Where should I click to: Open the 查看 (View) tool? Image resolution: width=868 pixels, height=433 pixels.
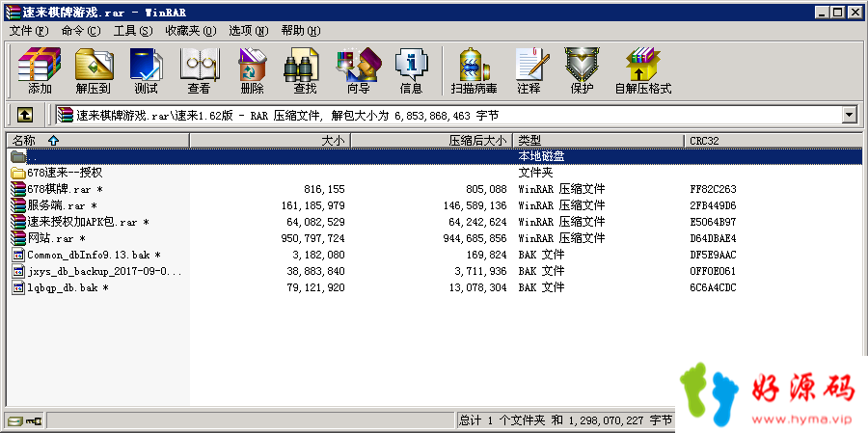click(199, 70)
